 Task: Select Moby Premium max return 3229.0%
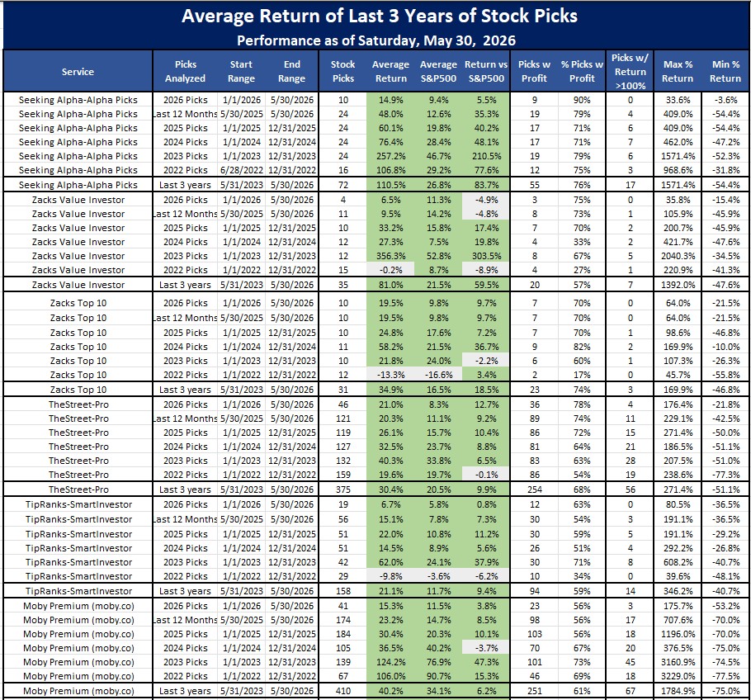coord(678,676)
